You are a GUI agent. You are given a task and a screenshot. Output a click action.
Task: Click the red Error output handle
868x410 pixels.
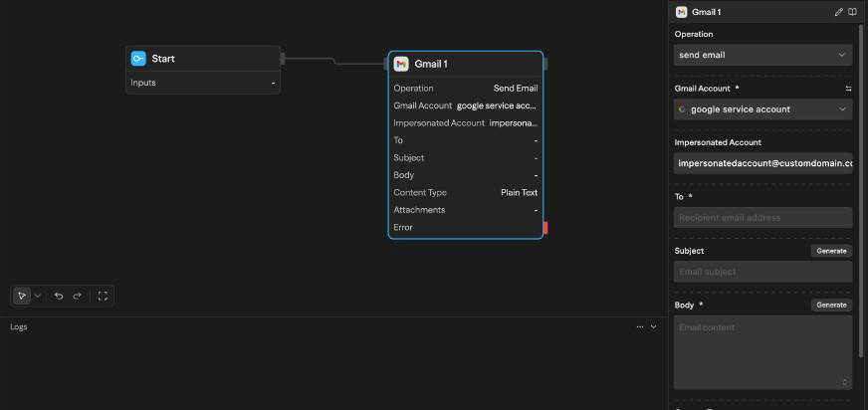coord(545,228)
